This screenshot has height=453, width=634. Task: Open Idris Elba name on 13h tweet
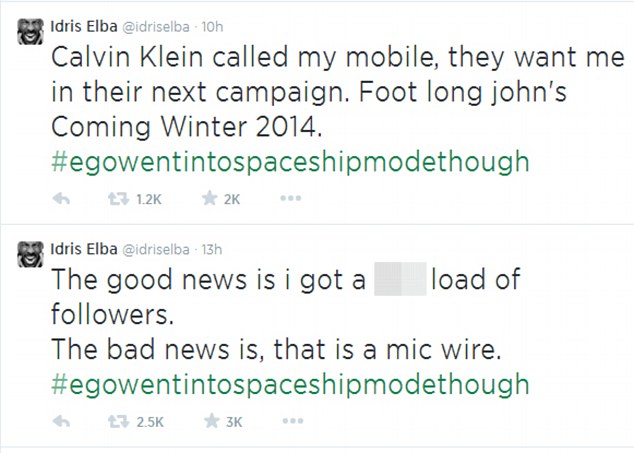84,249
